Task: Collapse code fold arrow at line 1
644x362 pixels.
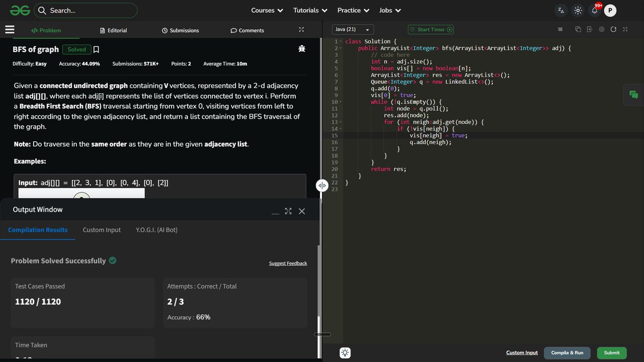Action: click(340, 42)
